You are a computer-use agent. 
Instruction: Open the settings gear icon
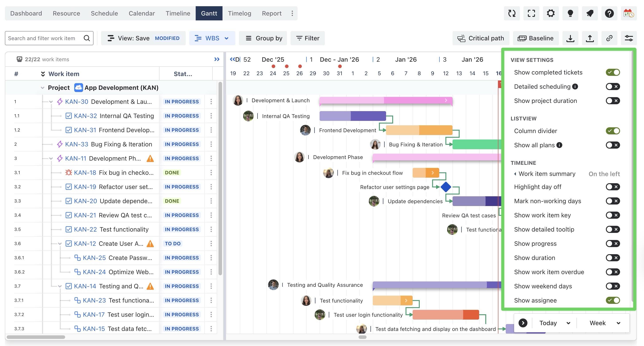point(551,13)
